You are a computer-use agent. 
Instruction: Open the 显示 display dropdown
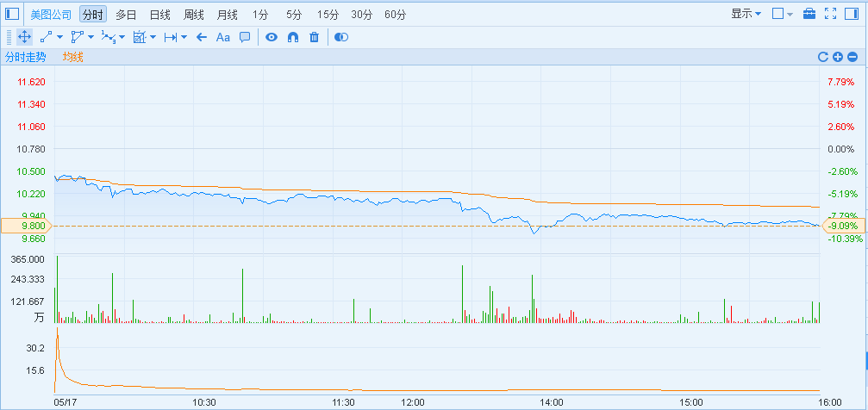tap(746, 14)
